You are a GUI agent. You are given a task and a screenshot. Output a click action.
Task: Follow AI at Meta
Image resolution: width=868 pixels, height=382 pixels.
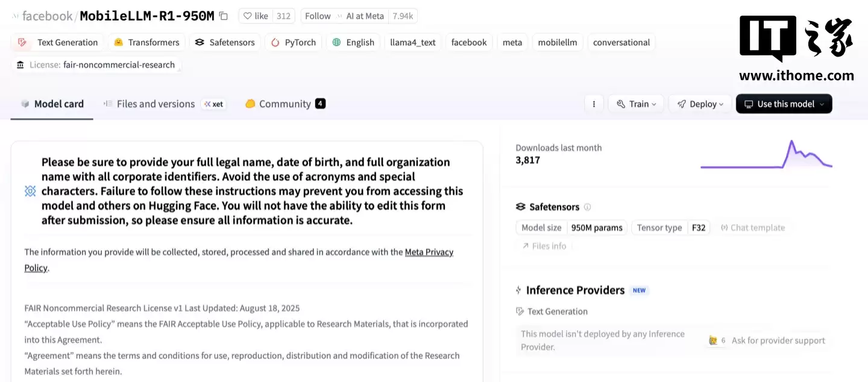[x=318, y=16]
